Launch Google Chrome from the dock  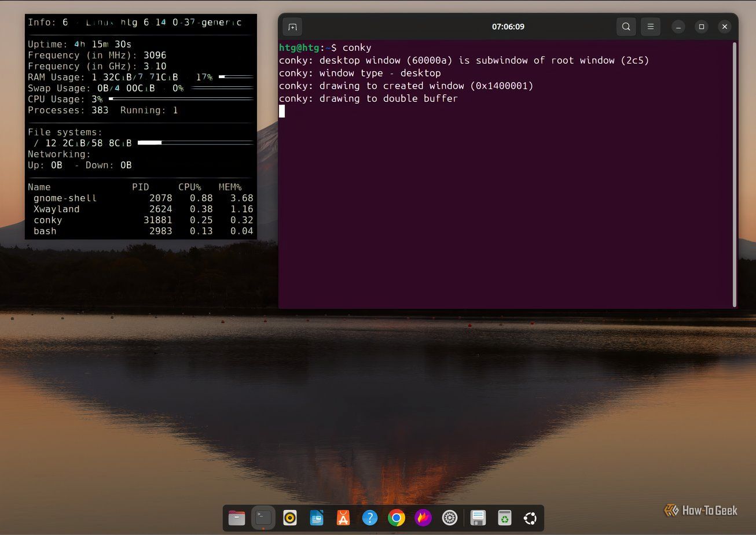click(397, 518)
